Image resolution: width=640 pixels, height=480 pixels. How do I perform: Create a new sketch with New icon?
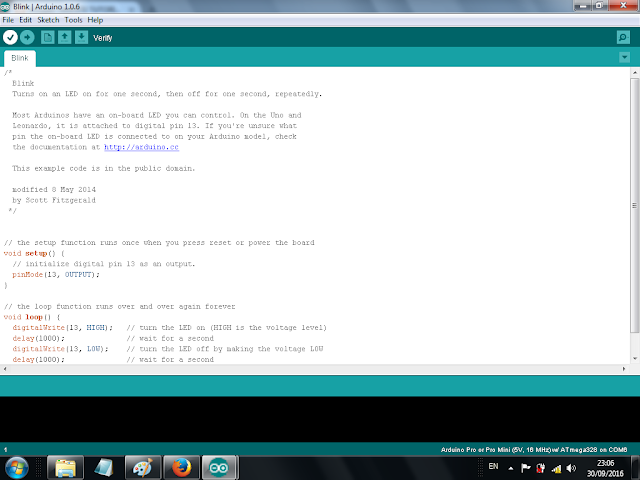(47, 37)
